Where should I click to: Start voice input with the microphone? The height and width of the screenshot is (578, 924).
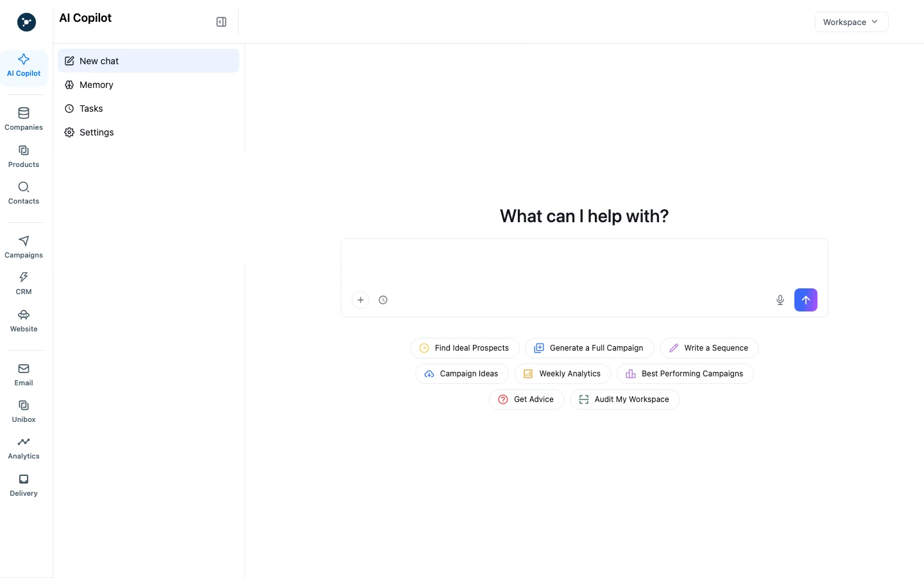tap(780, 300)
